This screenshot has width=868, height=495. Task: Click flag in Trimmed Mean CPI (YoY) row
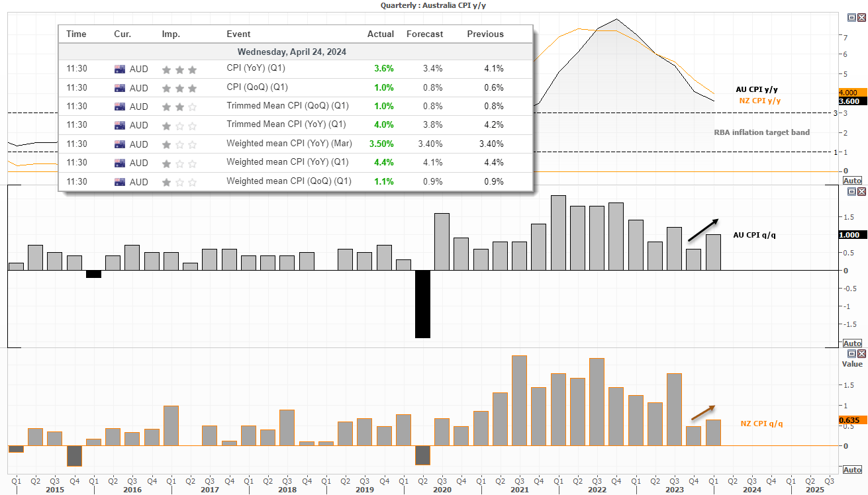coord(120,125)
